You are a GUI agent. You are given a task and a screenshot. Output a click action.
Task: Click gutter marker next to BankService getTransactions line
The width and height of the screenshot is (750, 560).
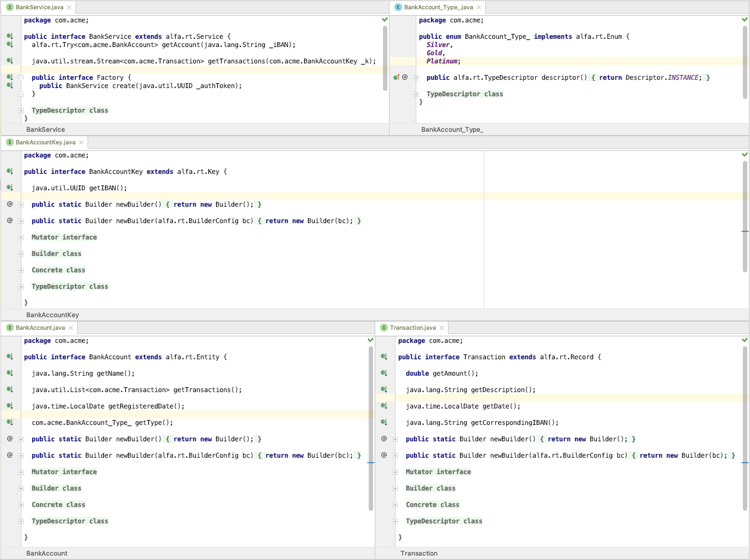10,61
